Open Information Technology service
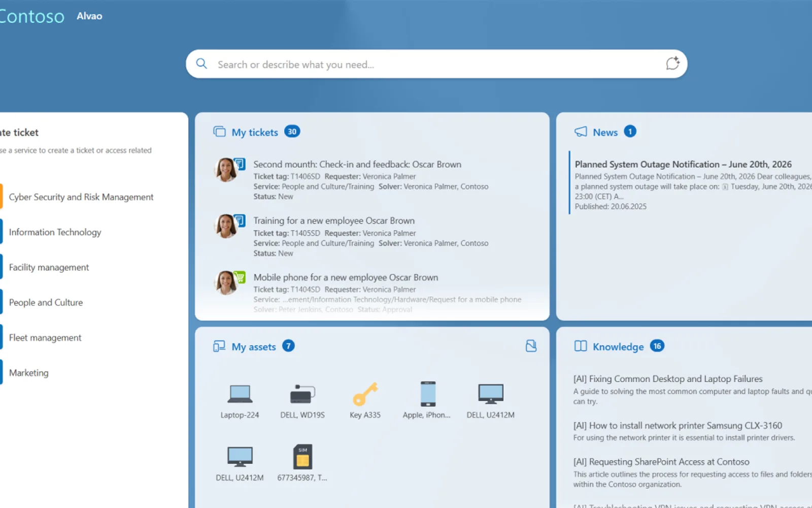Image resolution: width=812 pixels, height=508 pixels. [x=55, y=232]
